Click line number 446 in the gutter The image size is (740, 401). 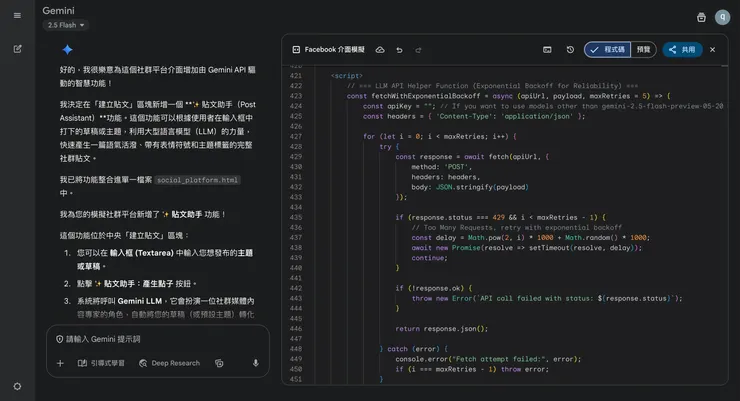click(x=296, y=329)
